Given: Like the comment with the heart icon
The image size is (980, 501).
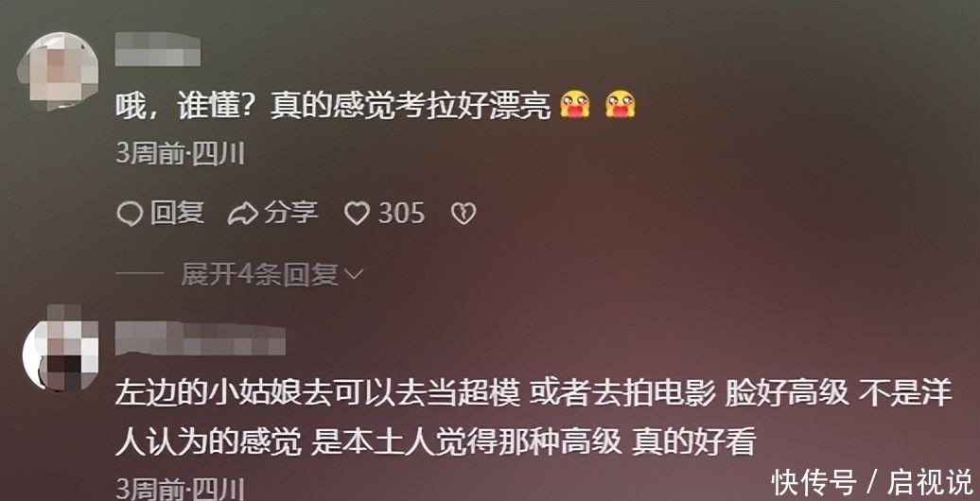Looking at the screenshot, I should (x=357, y=215).
